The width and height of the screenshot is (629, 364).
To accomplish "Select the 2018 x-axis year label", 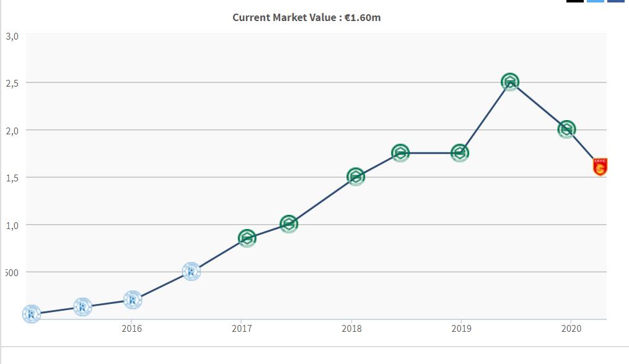I will (x=351, y=329).
